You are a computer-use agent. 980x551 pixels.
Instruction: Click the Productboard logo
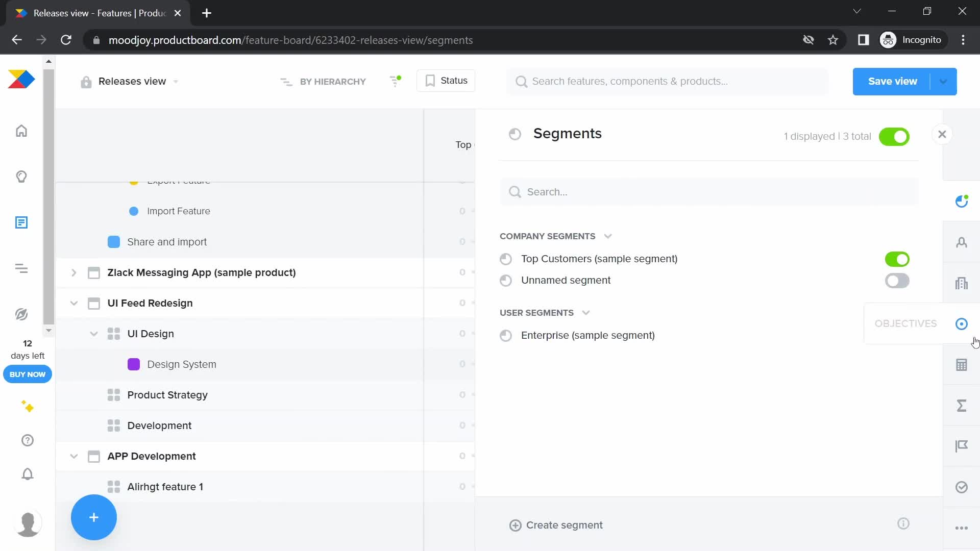21,80
